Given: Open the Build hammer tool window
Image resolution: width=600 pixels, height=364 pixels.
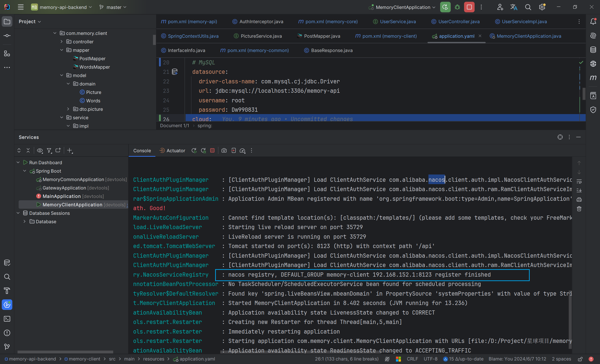Looking at the screenshot, I should tap(7, 291).
